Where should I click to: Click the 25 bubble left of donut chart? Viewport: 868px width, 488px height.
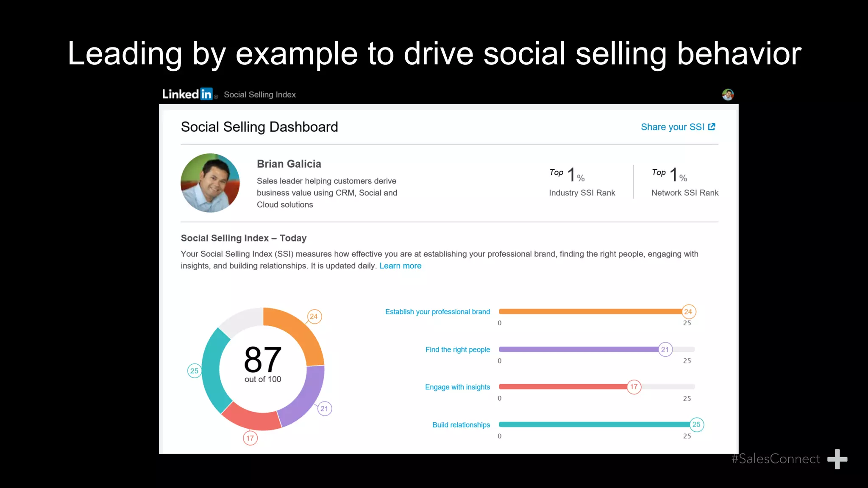click(194, 371)
